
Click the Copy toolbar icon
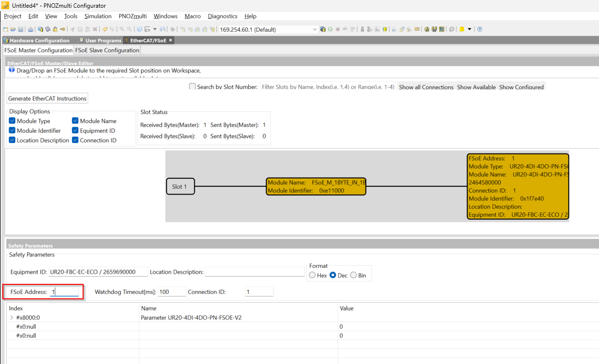point(80,29)
